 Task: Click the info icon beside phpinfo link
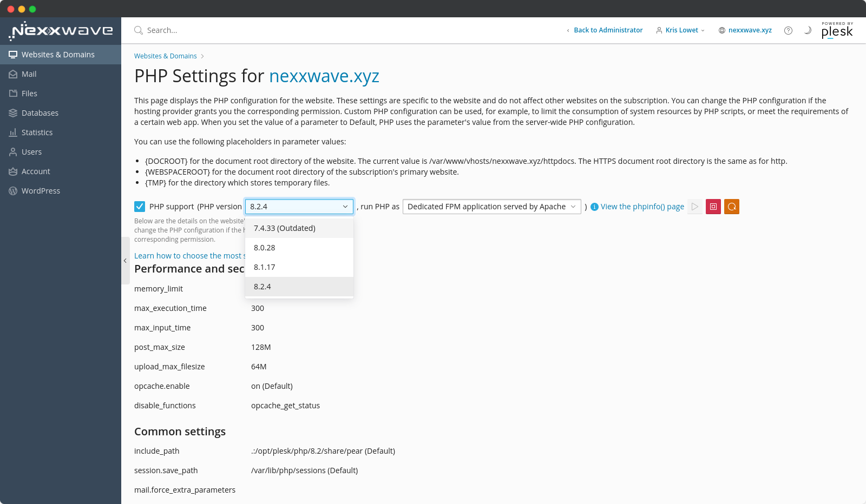[594, 207]
